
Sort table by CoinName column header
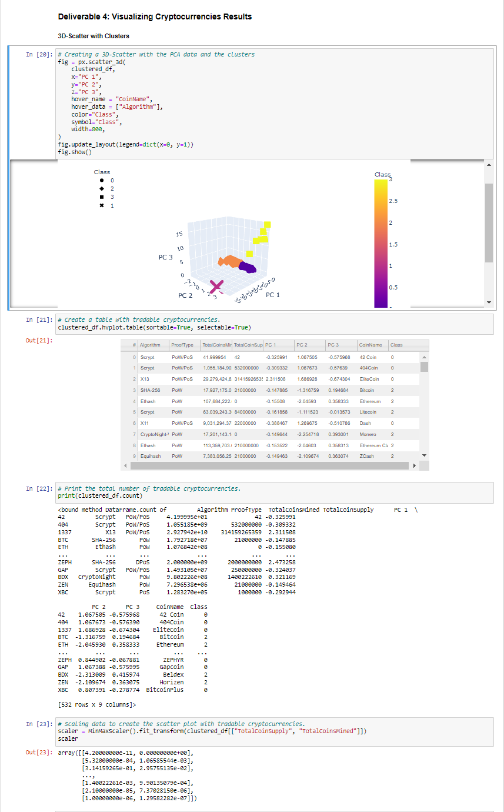(x=371, y=345)
